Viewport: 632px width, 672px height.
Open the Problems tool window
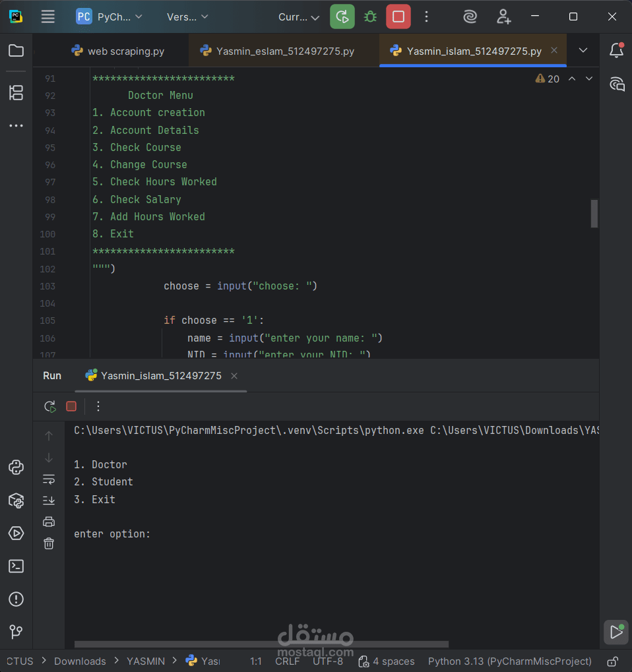[x=16, y=599]
